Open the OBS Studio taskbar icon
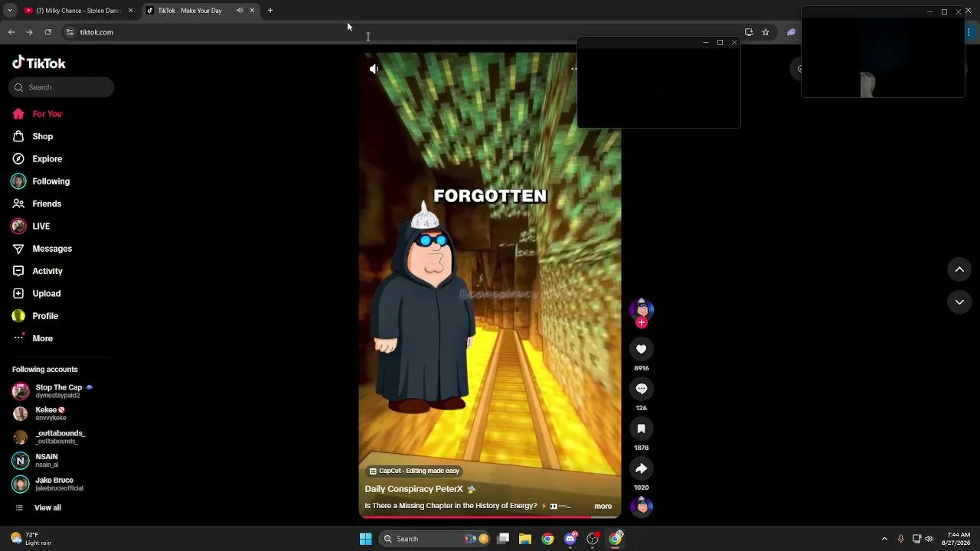Screen dimensions: 980x551 593,539
